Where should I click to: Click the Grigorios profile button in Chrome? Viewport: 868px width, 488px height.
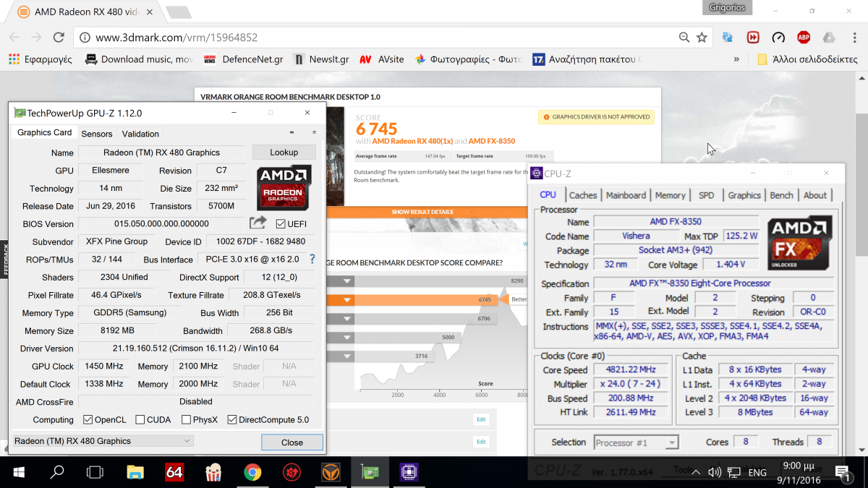tap(727, 7)
